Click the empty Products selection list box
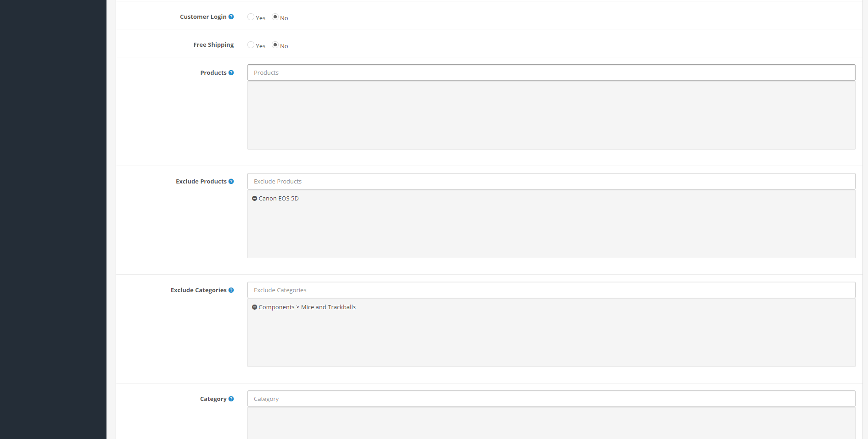868x439 pixels. [x=551, y=116]
